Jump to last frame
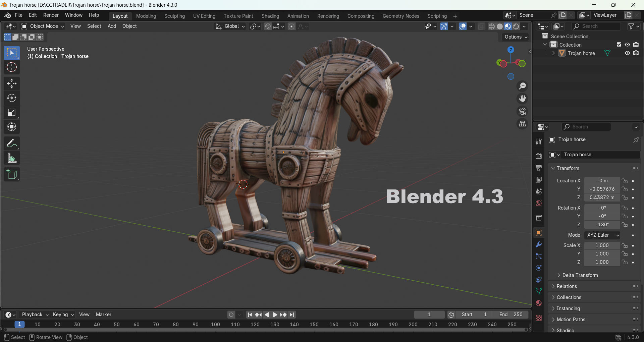The width and height of the screenshot is (644, 342). point(292,315)
